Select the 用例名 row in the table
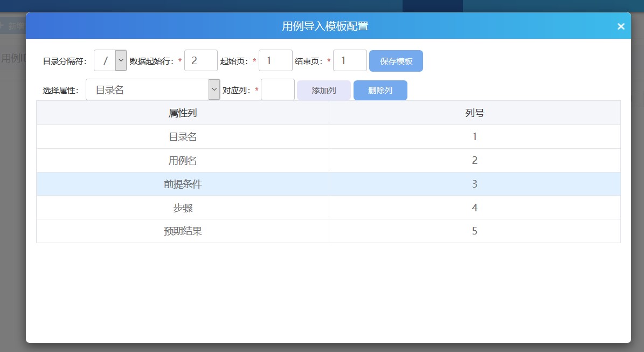644x352 pixels. (x=183, y=160)
